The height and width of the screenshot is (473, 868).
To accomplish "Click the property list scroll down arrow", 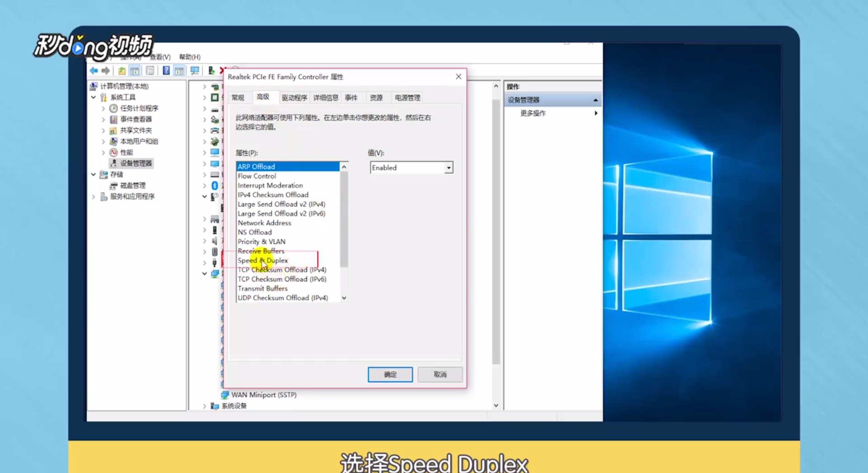I will click(x=344, y=298).
